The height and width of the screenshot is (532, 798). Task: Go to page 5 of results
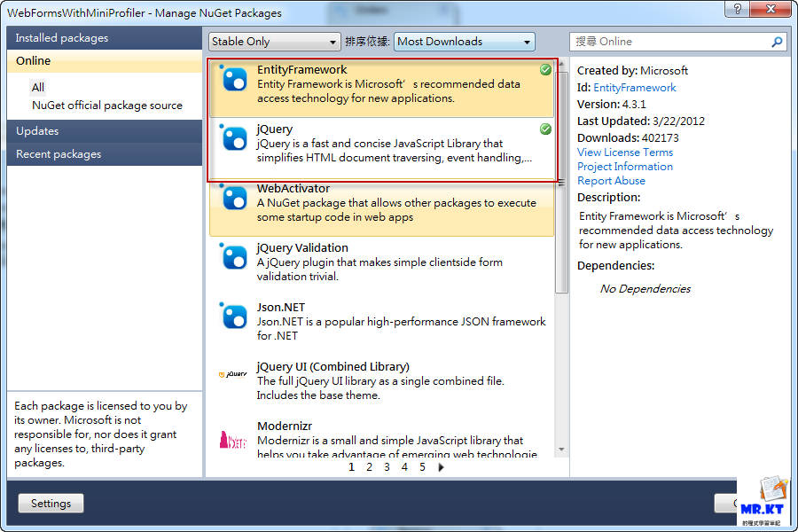(x=422, y=467)
